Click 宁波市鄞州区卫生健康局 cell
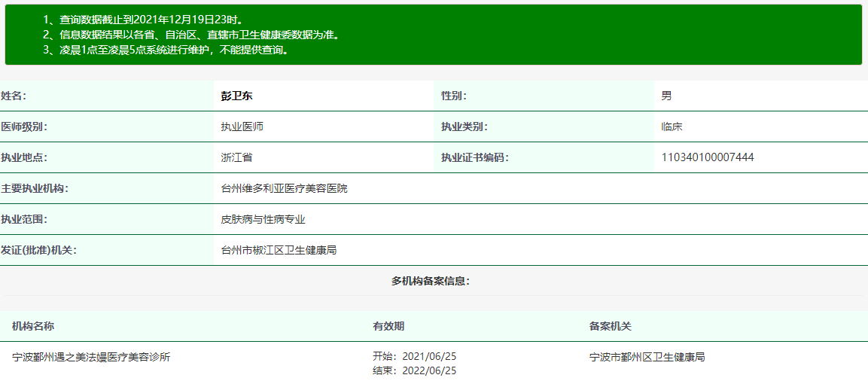 point(647,358)
